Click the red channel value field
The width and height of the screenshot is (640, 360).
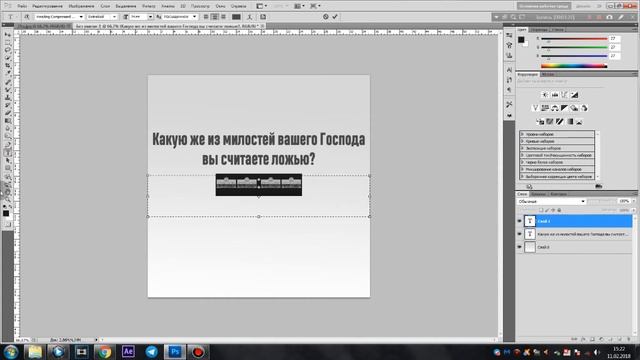pos(614,38)
